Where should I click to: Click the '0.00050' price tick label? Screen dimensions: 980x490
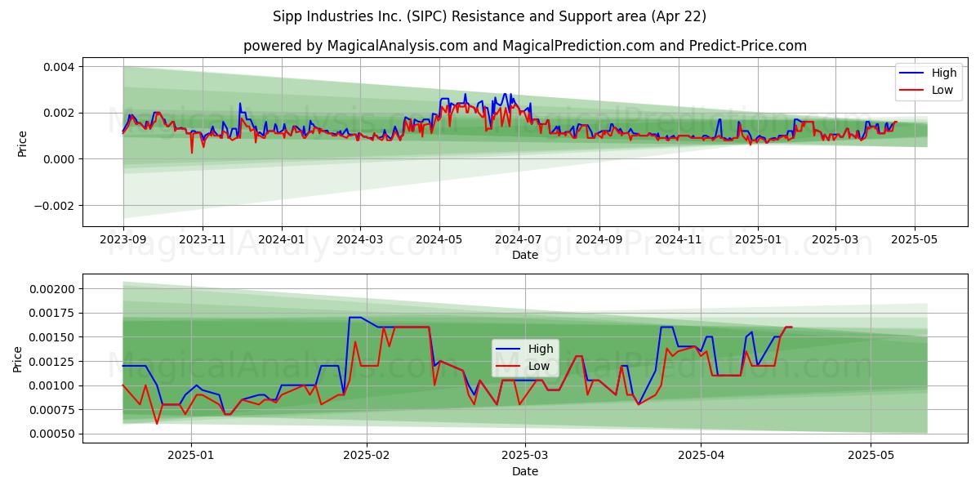click(53, 434)
